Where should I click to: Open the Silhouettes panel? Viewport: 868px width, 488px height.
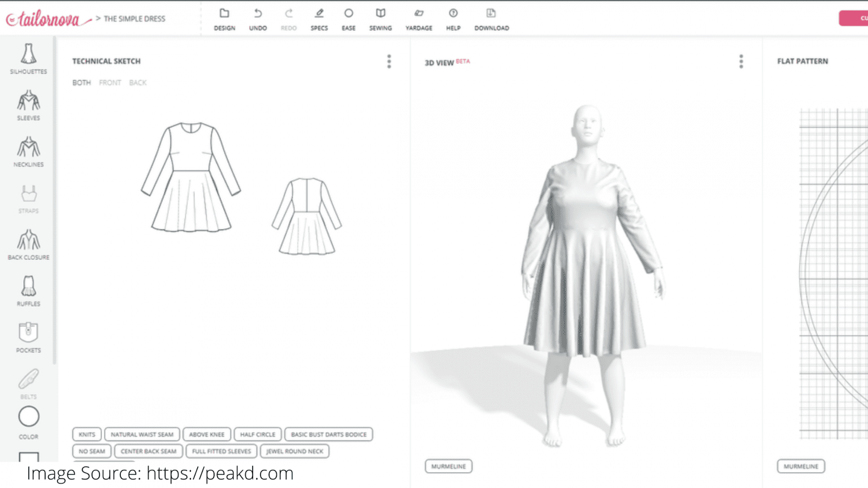pyautogui.click(x=28, y=59)
